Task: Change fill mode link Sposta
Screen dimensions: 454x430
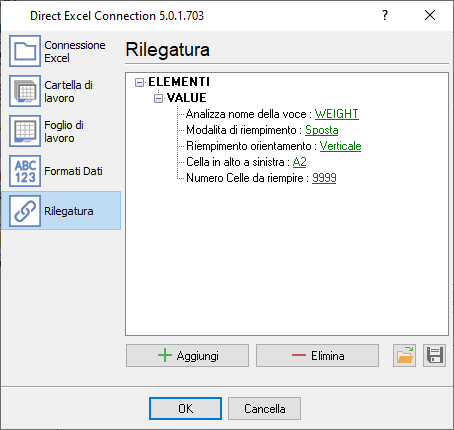Action: click(322, 130)
